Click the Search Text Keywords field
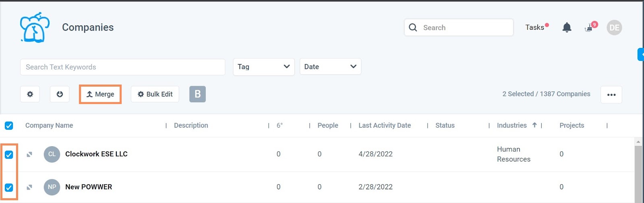The width and height of the screenshot is (644, 203). [122, 67]
